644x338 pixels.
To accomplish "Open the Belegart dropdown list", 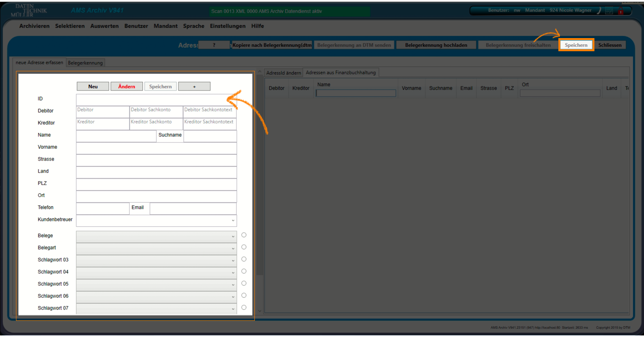I will pyautogui.click(x=233, y=248).
